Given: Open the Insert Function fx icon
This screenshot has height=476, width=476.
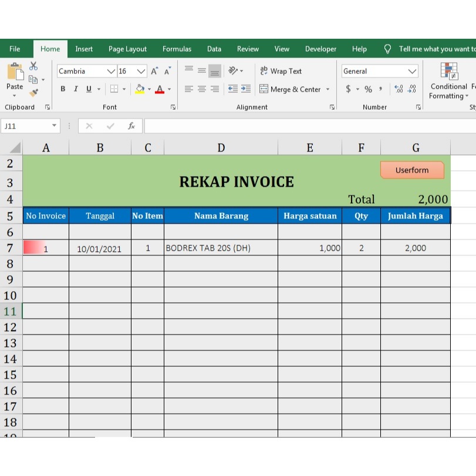Looking at the screenshot, I should [131, 126].
